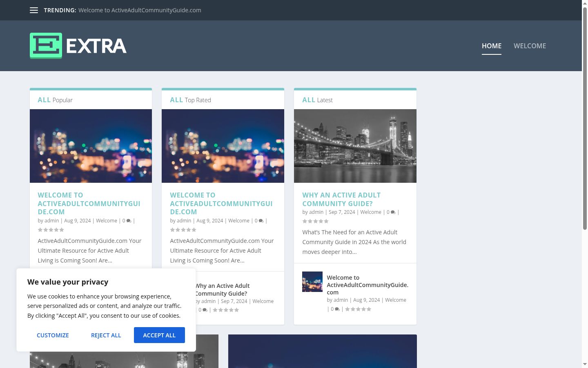Open Welcome category link in Popular post meta

pyautogui.click(x=107, y=221)
